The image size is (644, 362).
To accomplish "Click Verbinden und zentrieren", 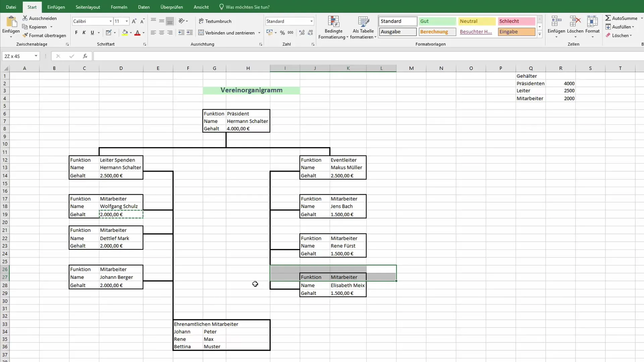I will pyautogui.click(x=226, y=33).
